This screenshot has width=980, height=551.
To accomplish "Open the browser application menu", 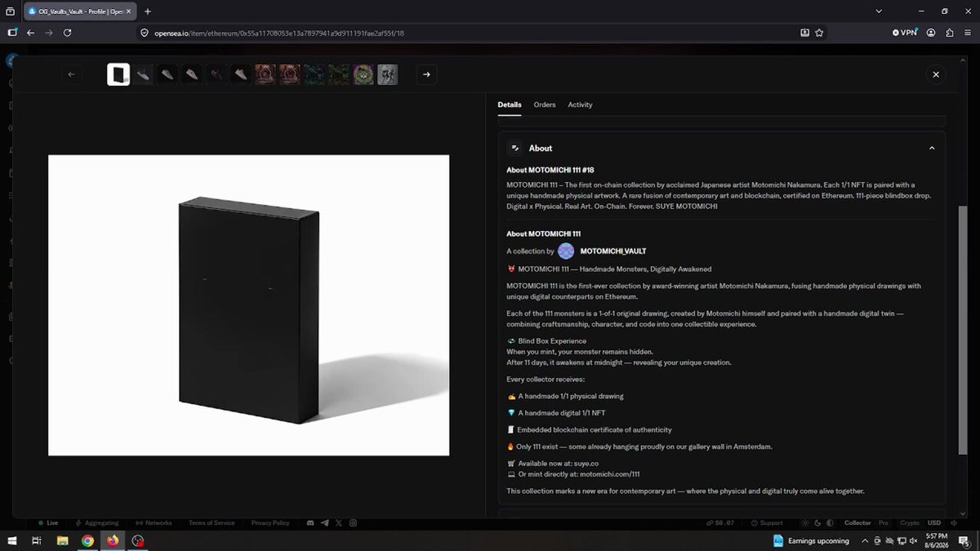I will coord(968,33).
